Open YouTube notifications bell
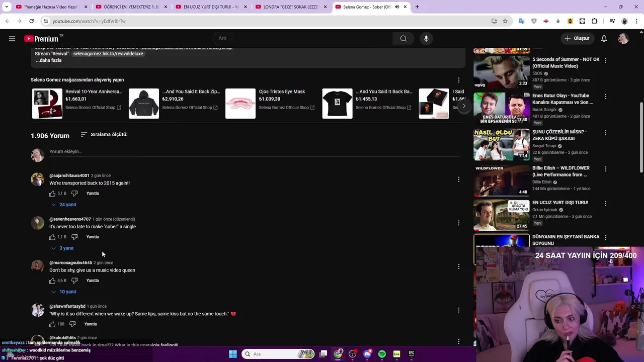Viewport: 644px width, 362px height. pyautogui.click(x=604, y=38)
